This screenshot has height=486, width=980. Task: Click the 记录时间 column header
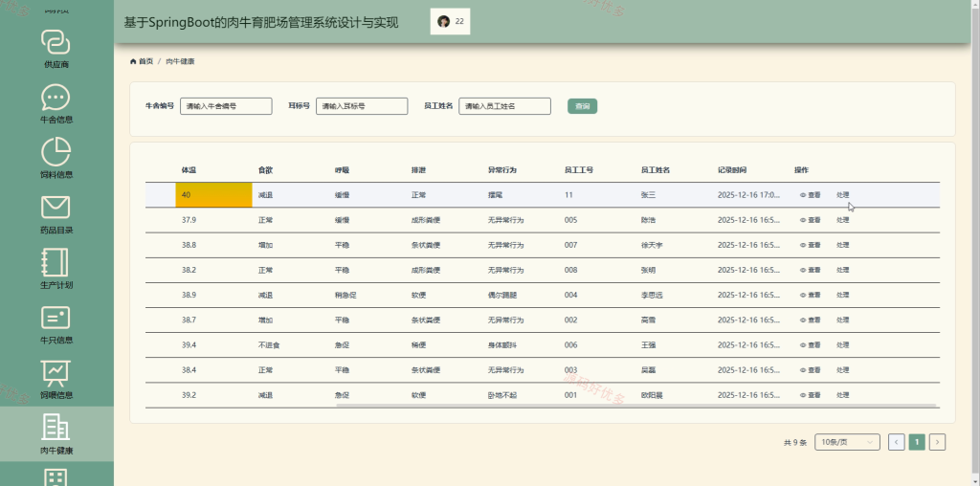point(732,170)
